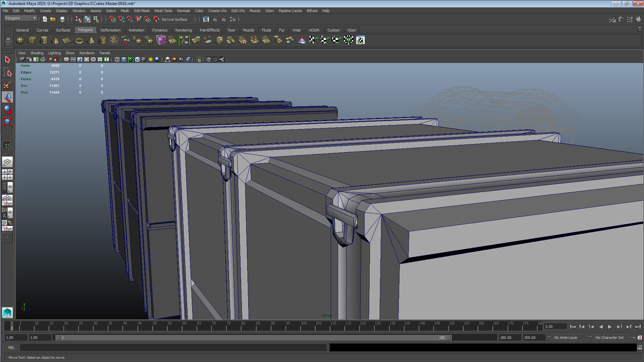Open the four-view layout preset

click(7, 174)
